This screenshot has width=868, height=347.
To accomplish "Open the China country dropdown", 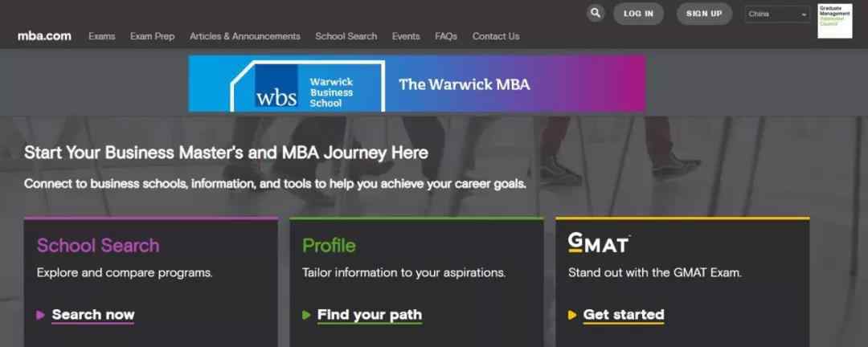I will pyautogui.click(x=777, y=14).
